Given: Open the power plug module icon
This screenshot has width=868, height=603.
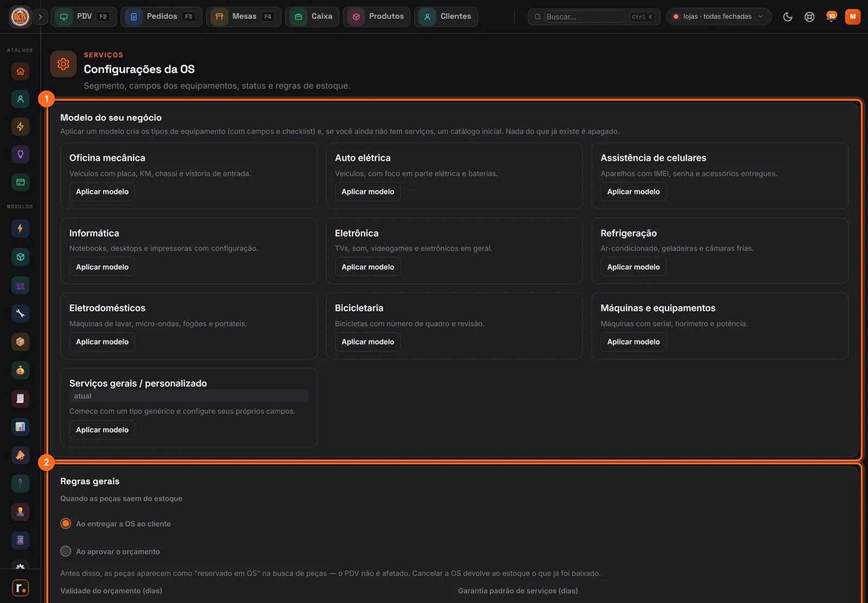Looking at the screenshot, I should [x=20, y=483].
